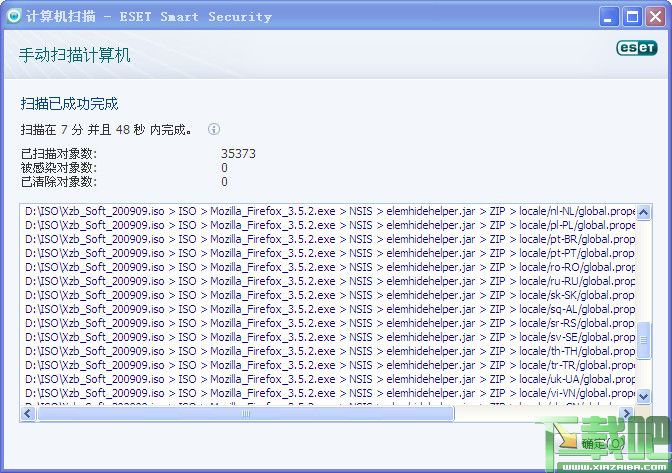Select the log row with locale/ro-RO/global
Screen dimensions: 672x473
(330, 267)
